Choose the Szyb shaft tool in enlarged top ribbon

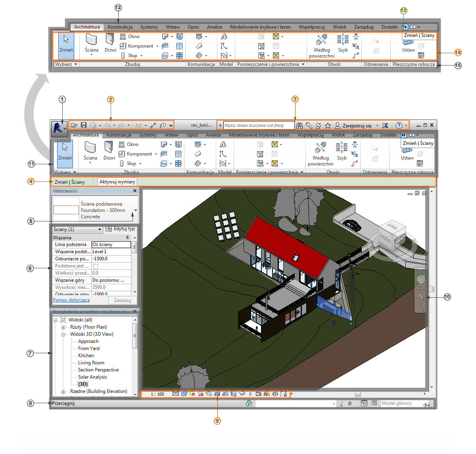pos(343,43)
